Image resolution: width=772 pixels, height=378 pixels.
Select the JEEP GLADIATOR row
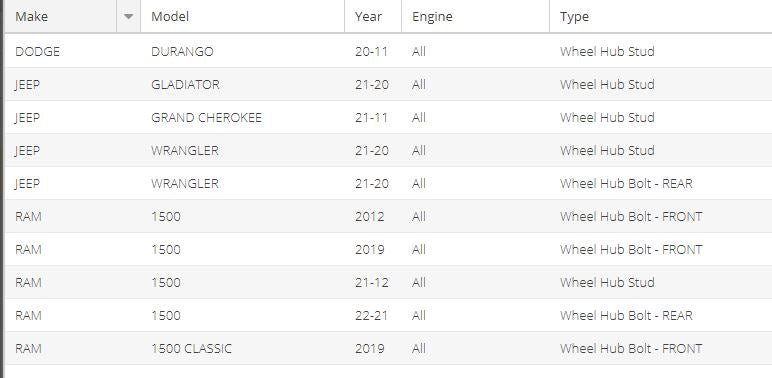pyautogui.click(x=388, y=84)
